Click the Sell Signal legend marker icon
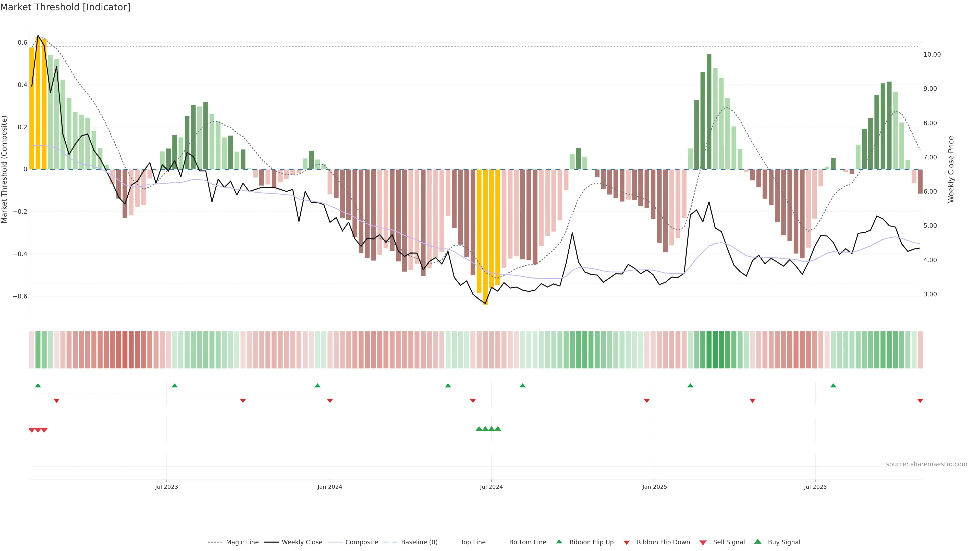 tap(703, 542)
